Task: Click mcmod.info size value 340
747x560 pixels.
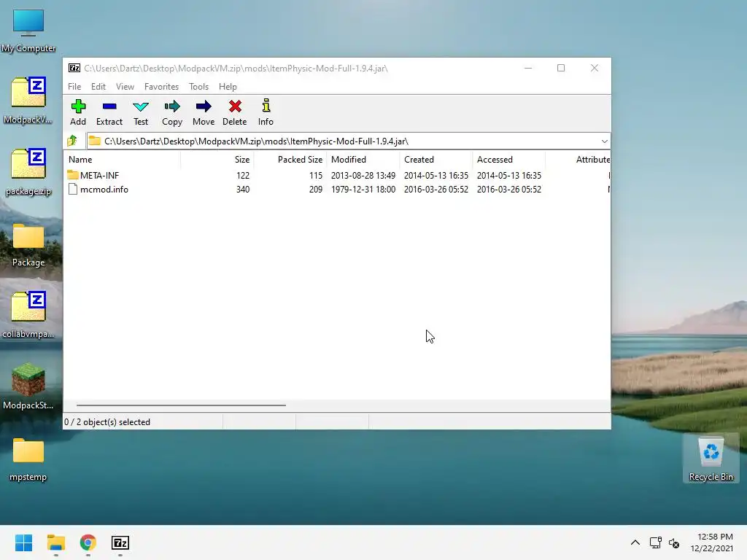Action: pos(243,189)
